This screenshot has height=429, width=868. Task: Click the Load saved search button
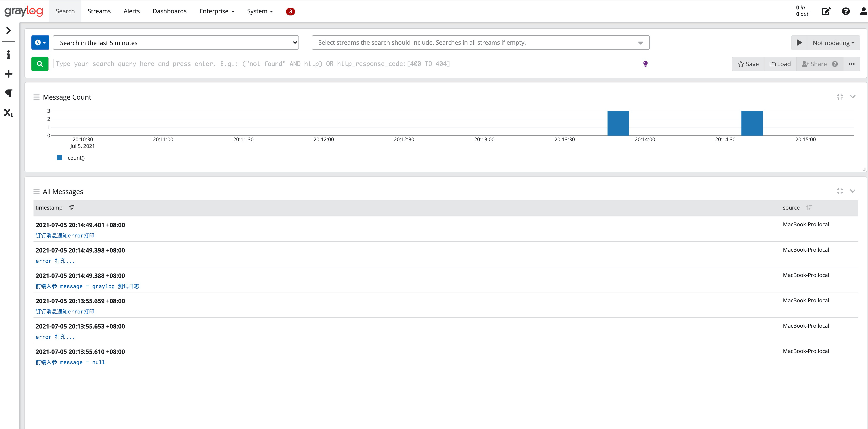point(780,64)
